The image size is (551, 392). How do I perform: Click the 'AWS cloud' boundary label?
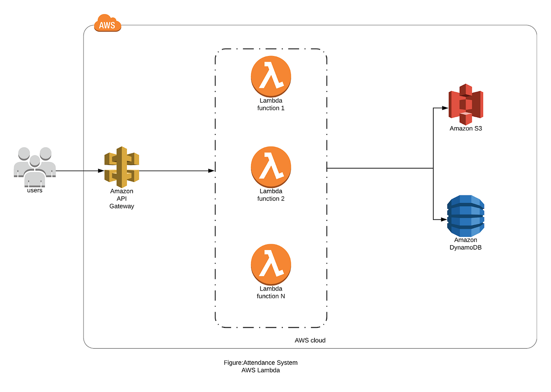[310, 341]
